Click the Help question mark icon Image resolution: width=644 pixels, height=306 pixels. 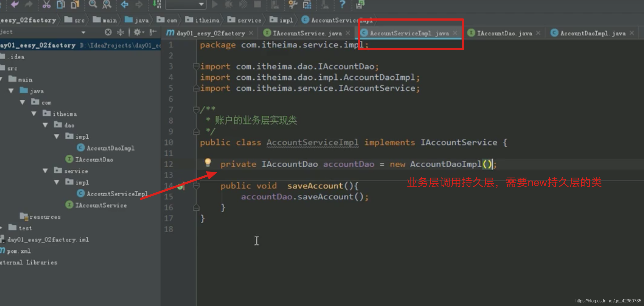coord(342,4)
